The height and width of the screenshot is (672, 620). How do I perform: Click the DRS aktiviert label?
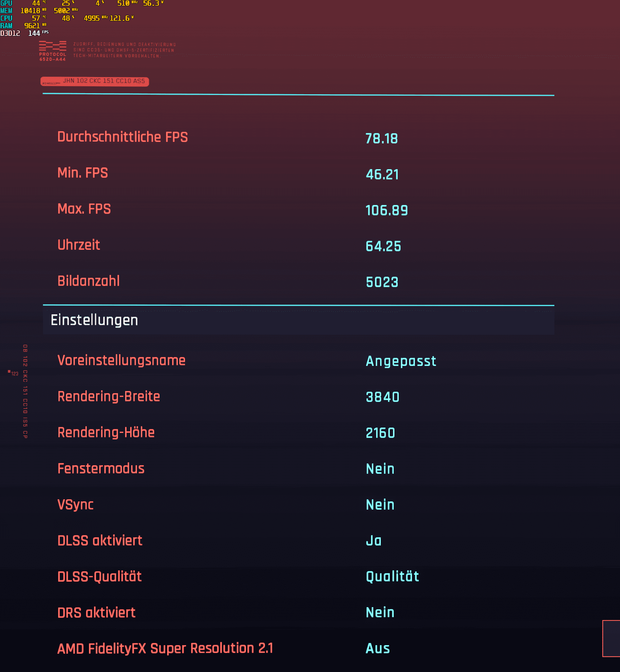tap(96, 613)
